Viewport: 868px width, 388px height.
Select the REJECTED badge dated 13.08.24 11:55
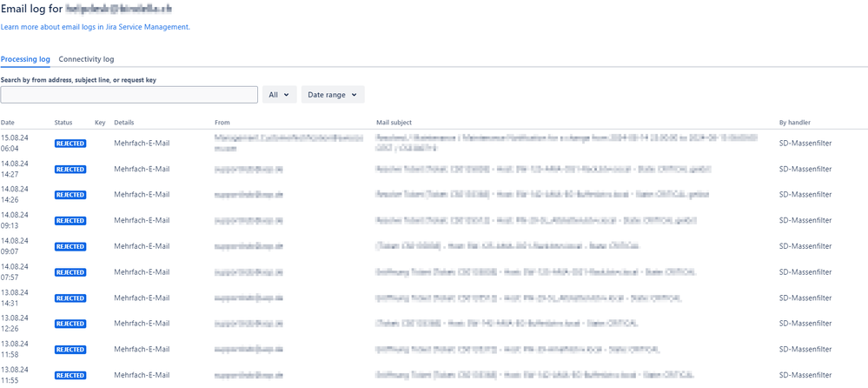pos(70,375)
